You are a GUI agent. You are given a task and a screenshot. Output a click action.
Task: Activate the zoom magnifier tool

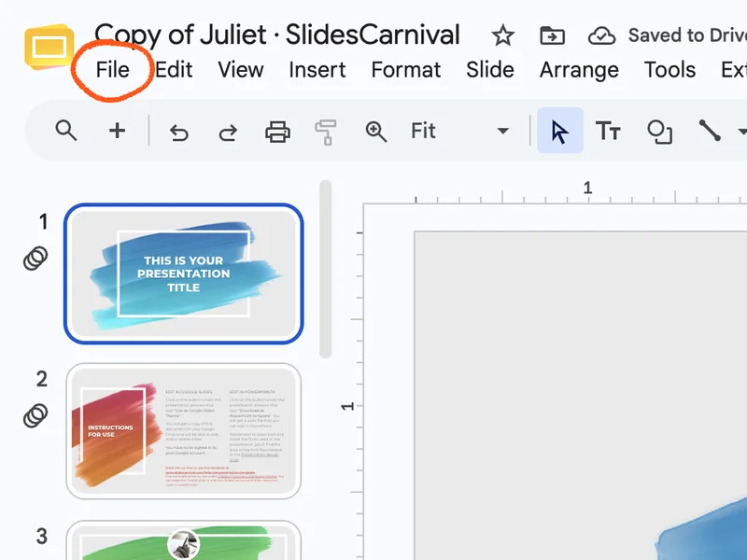[376, 132]
